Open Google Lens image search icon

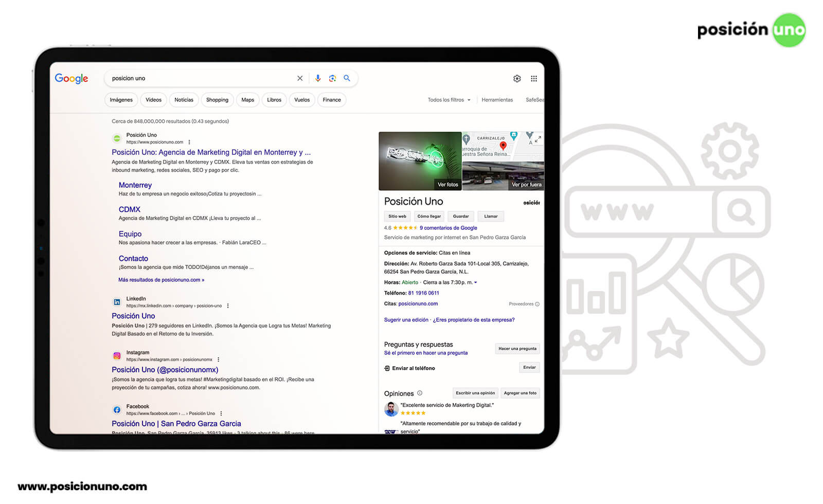[x=332, y=78]
